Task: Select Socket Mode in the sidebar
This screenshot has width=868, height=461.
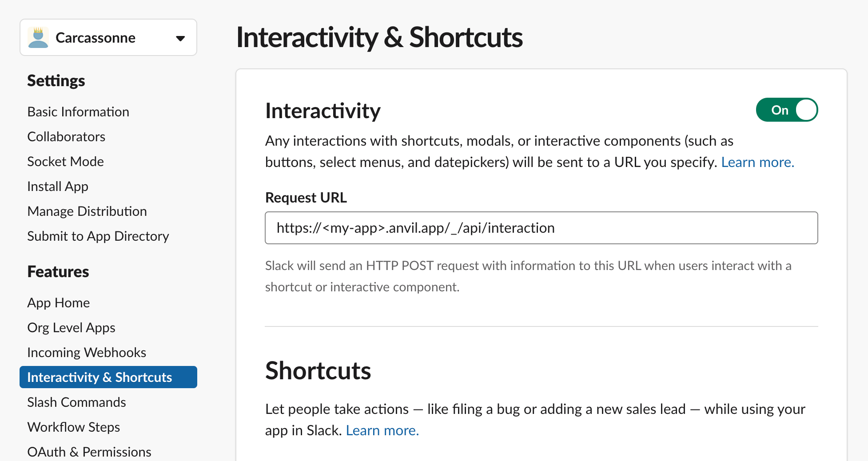Action: point(65,161)
